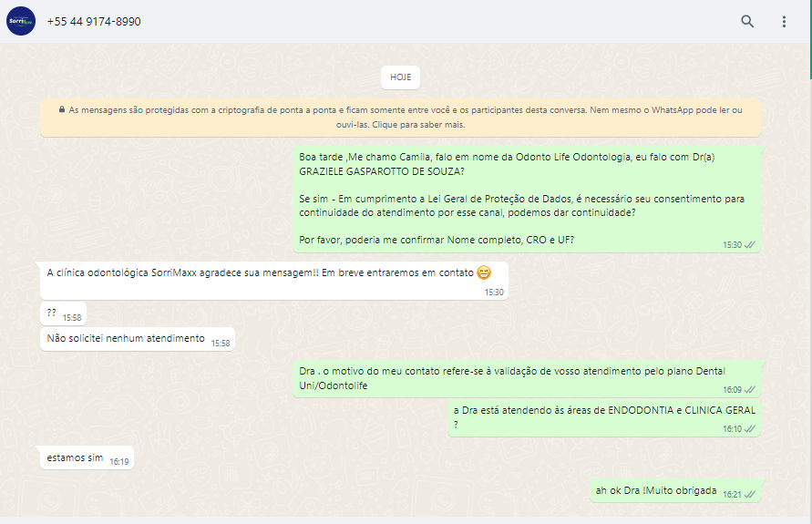This screenshot has width=812, height=524.
Task: Select the 'Não solicitei nenhum atendimento' message
Action: (138, 339)
